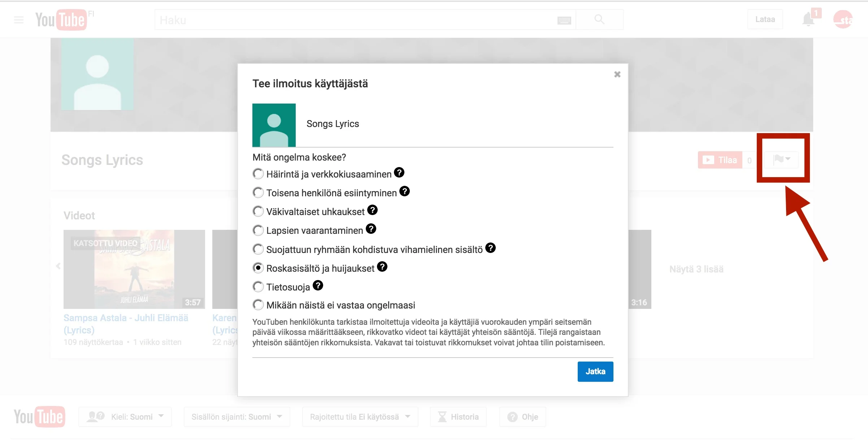
Task: Click the channel profile avatar image
Action: pyautogui.click(x=97, y=74)
